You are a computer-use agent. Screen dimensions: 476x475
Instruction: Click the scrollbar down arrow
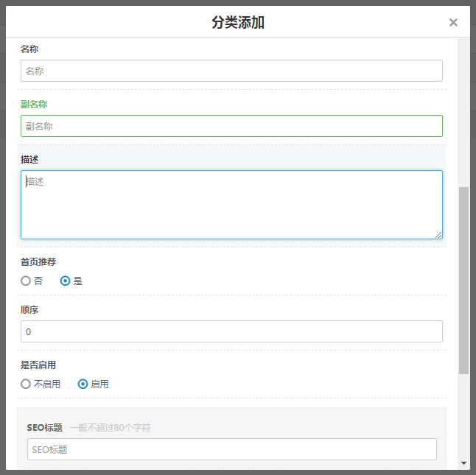[463, 463]
